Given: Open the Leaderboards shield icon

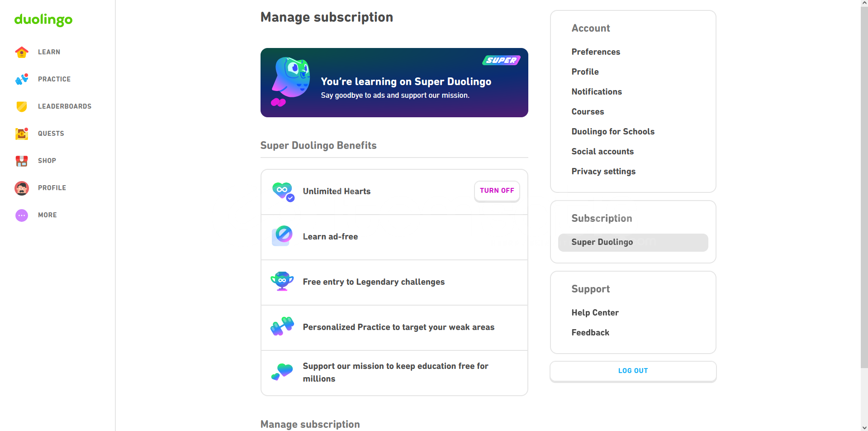Looking at the screenshot, I should pos(22,106).
